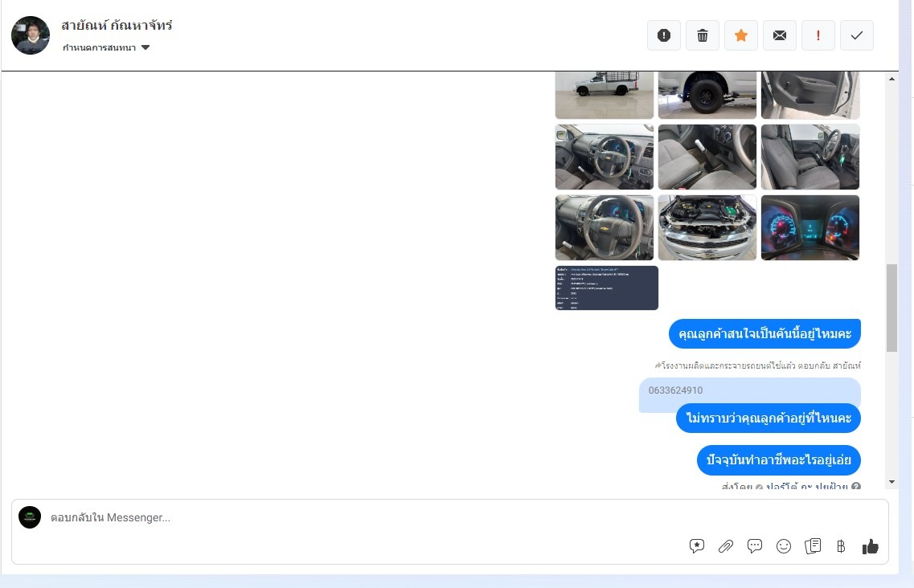Open the white pickup truck side photo
The width and height of the screenshot is (914, 588).
[605, 95]
